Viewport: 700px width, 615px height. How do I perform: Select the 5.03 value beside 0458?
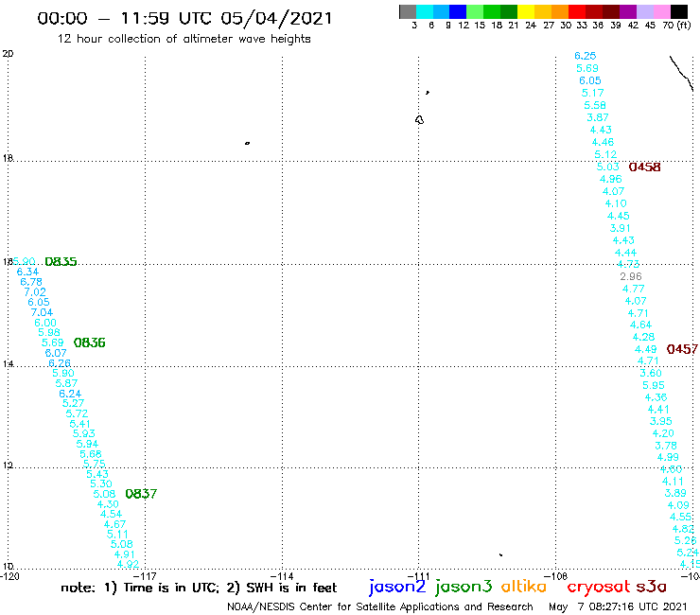point(607,167)
